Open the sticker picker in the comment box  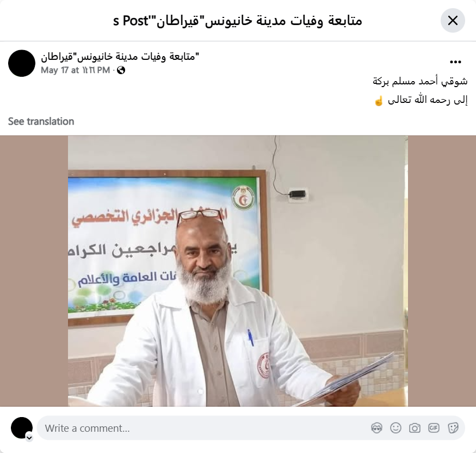453,428
